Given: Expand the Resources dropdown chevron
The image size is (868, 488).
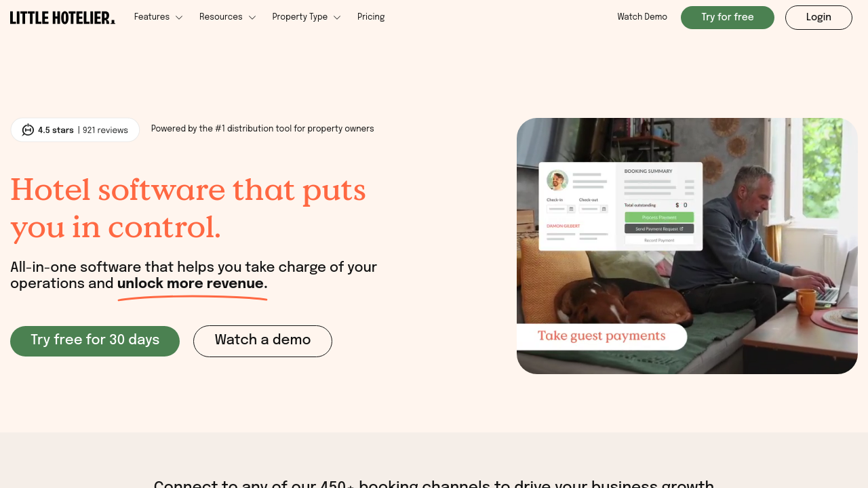Looking at the screenshot, I should pyautogui.click(x=252, y=18).
